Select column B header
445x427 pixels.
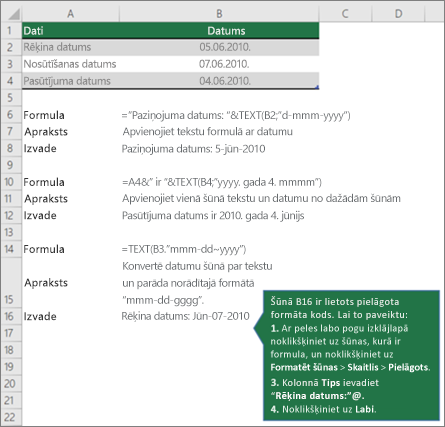(x=219, y=14)
